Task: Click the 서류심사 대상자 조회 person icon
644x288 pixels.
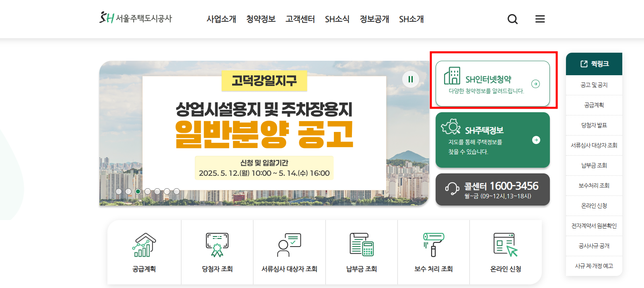Action: [x=289, y=245]
